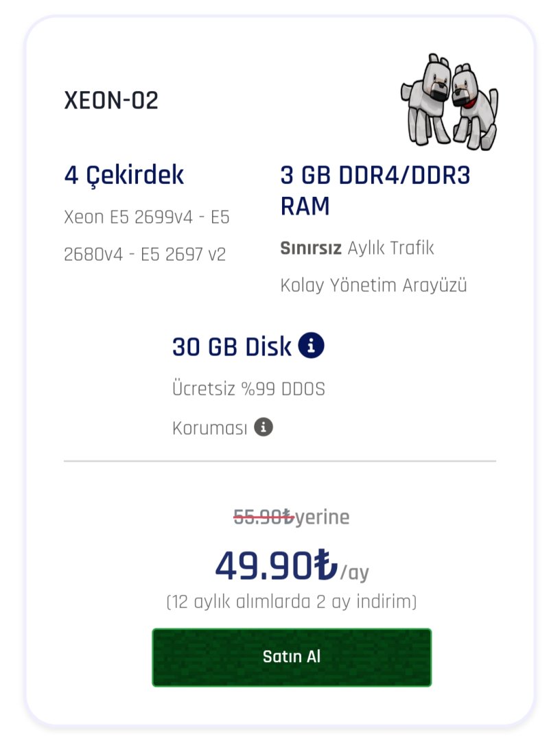Click the word yerine after old price
Screen dimensions: 560x741
tap(323, 517)
